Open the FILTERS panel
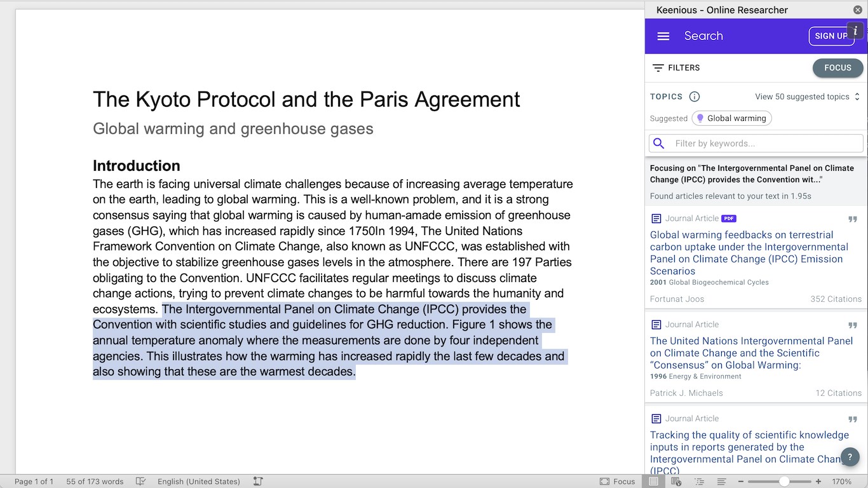Viewport: 868px width, 488px height. (x=676, y=67)
